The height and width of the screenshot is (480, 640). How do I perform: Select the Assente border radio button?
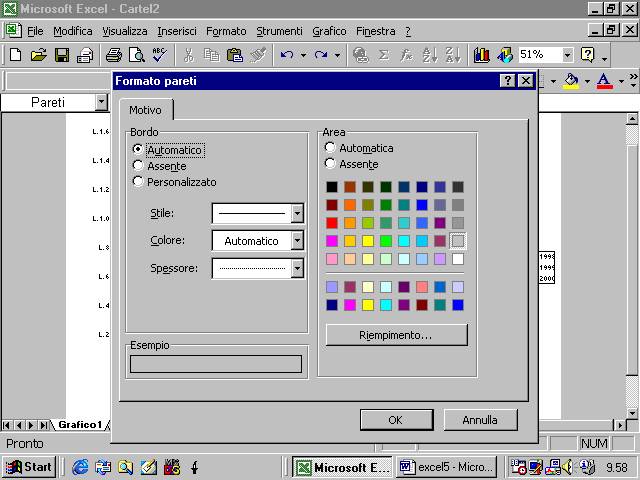(138, 165)
